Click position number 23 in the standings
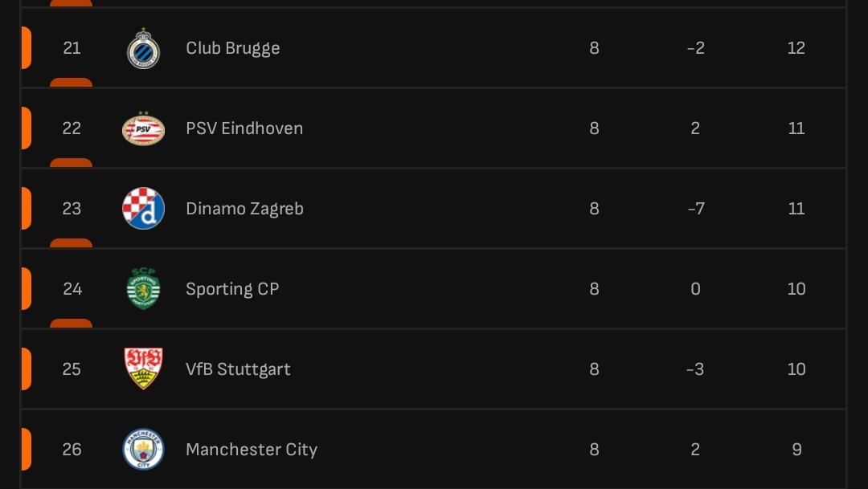The height and width of the screenshot is (489, 868). [x=72, y=209]
